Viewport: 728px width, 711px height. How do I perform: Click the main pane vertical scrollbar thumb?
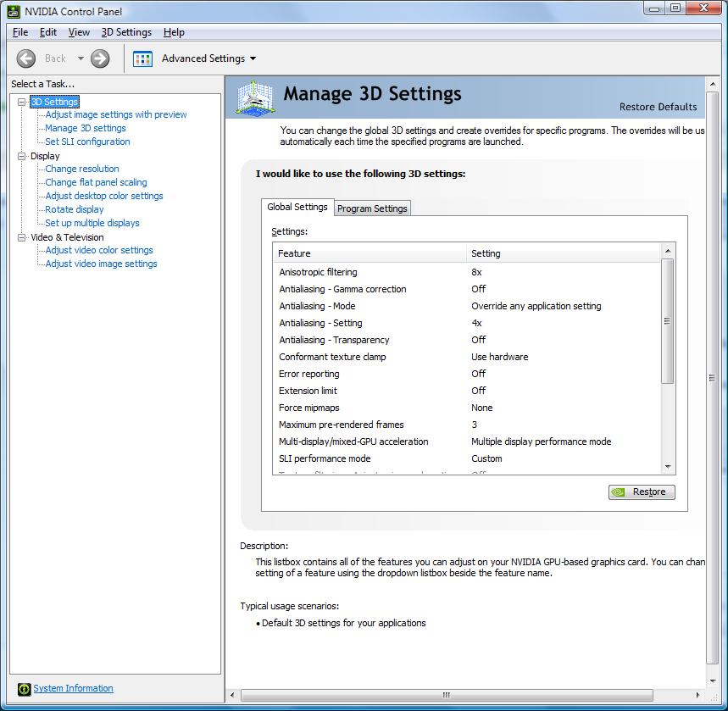pos(712,378)
